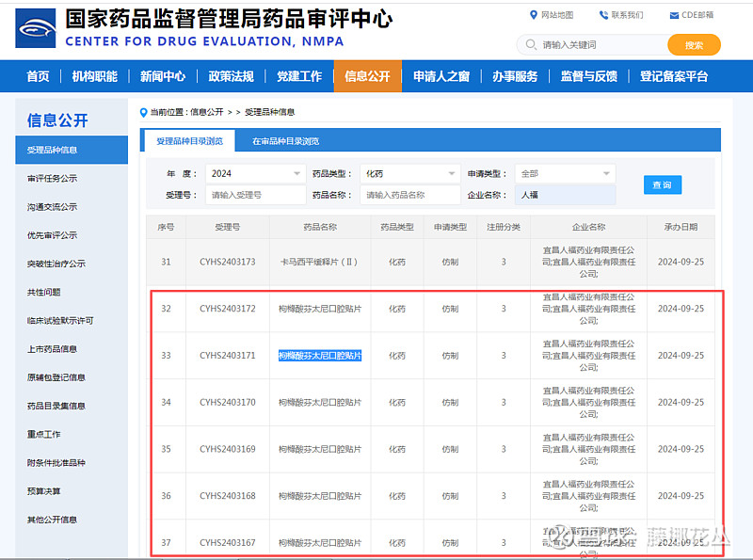Click the 联系我们 phone icon
This screenshot has width=753, height=560.
pyautogui.click(x=603, y=15)
